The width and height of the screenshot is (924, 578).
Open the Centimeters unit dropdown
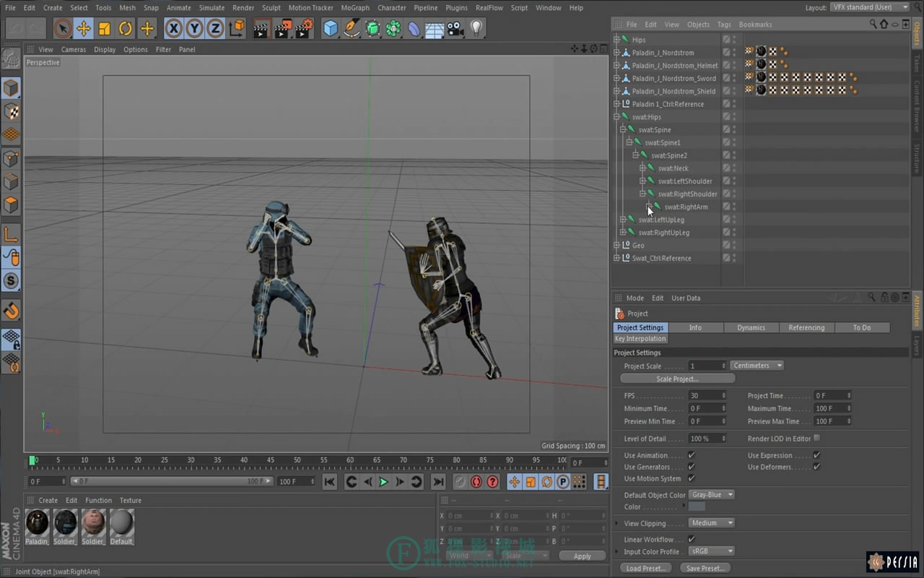757,366
